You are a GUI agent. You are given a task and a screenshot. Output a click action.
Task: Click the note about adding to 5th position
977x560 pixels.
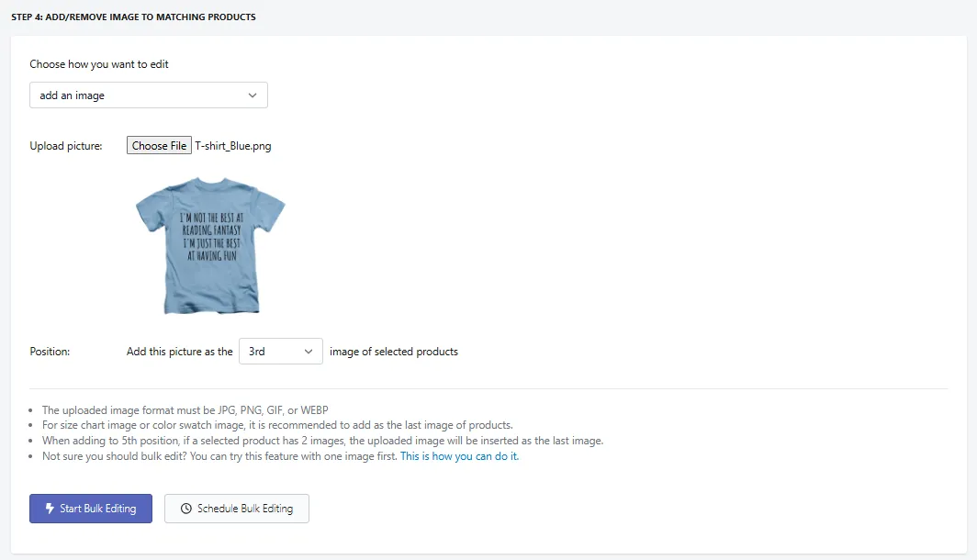(x=323, y=441)
